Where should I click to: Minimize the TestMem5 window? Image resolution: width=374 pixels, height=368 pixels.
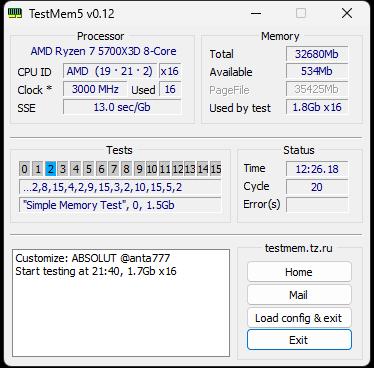256,13
